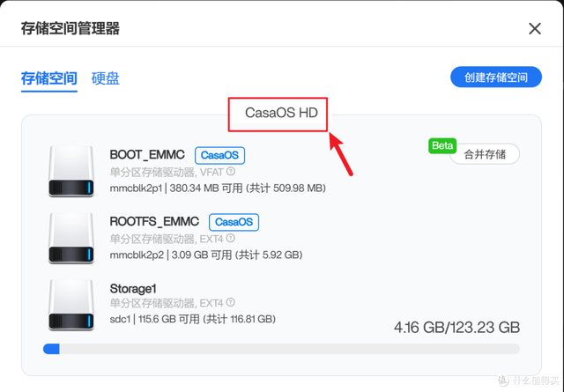The image size is (564, 392).
Task: Click the green Beta badge
Action: (x=442, y=145)
